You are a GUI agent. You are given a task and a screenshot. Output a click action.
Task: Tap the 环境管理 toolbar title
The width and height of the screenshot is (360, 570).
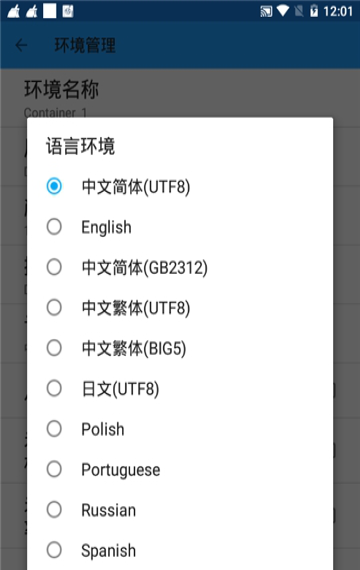point(85,45)
